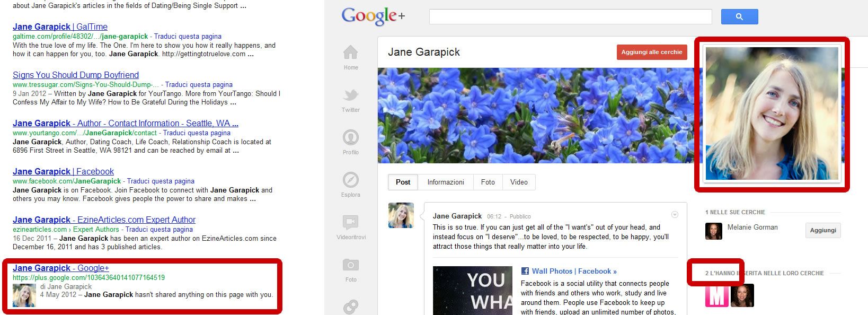Click the di Jane Garapick byline
This screenshot has height=315, width=868.
click(x=66, y=286)
